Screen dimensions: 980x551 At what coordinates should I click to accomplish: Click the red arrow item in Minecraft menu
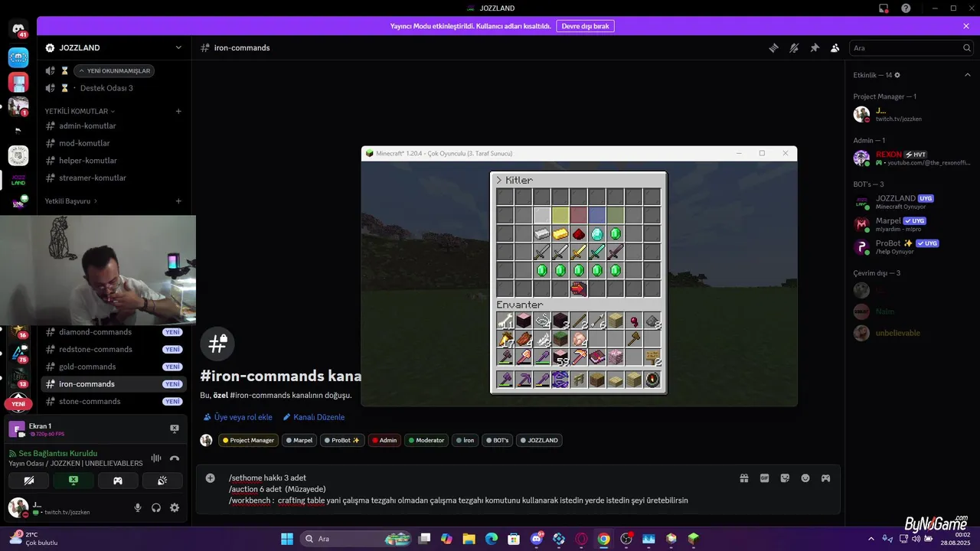click(x=578, y=289)
